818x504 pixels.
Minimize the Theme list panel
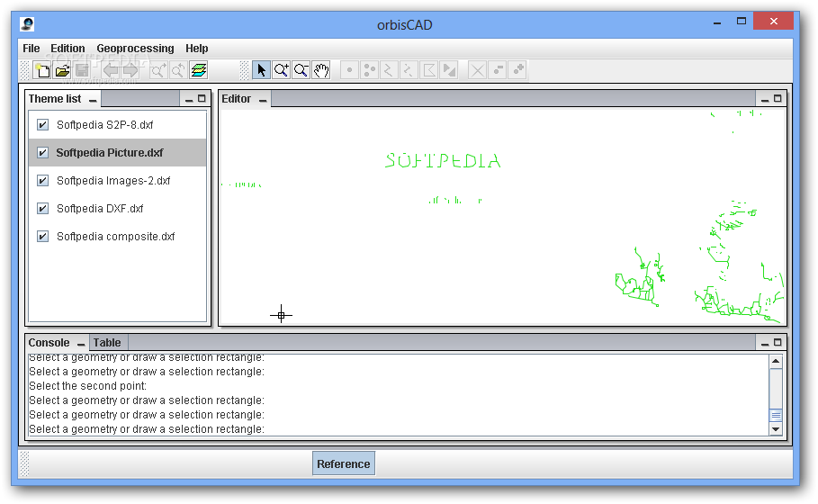click(x=189, y=99)
